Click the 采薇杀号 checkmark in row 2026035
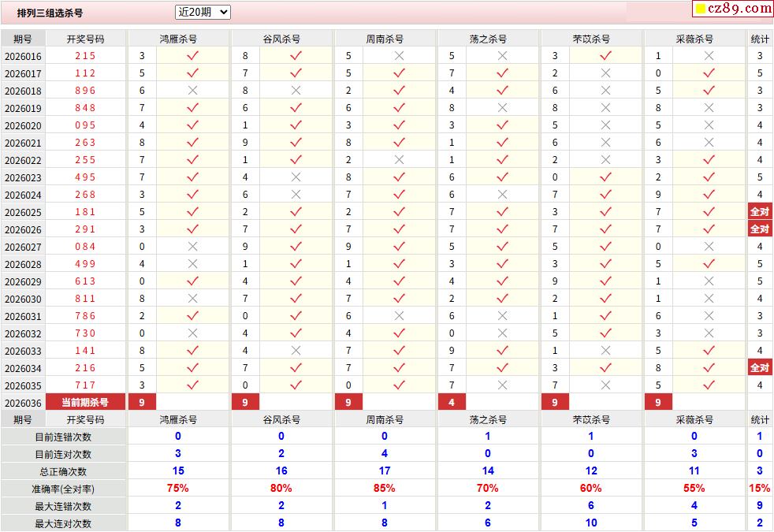Viewport: 774px width, 532px height. [x=709, y=385]
